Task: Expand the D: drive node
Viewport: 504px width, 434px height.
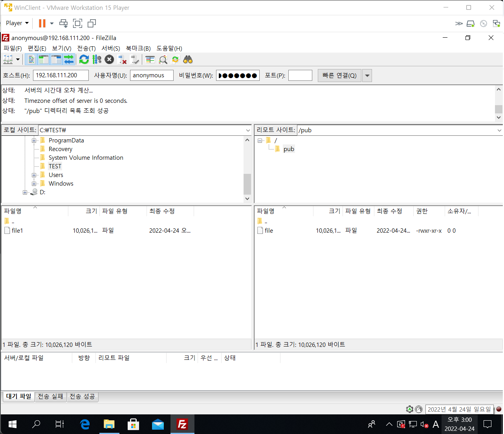Action: pos(25,192)
